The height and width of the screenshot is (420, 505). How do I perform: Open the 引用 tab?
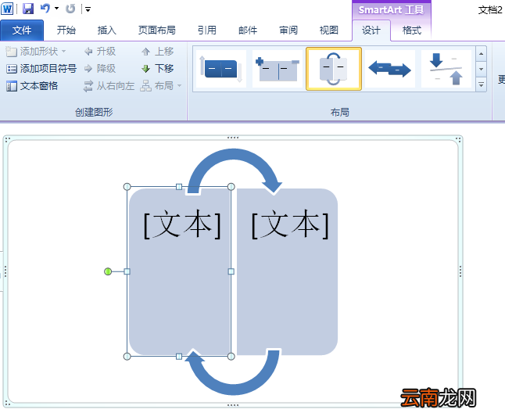pyautogui.click(x=206, y=31)
